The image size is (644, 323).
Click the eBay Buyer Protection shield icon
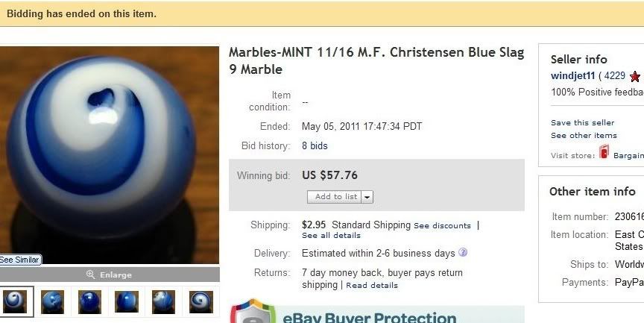[252, 311]
